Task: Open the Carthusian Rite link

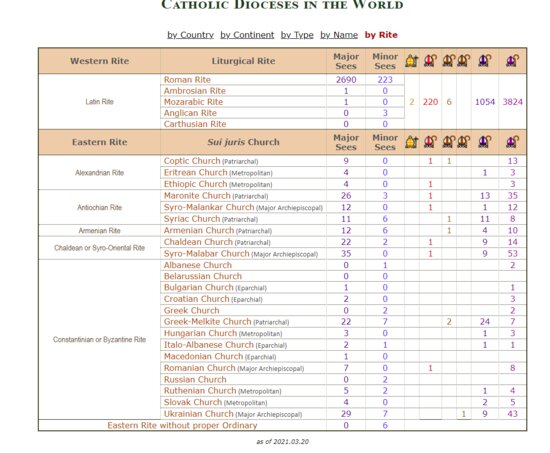Action: click(x=195, y=124)
